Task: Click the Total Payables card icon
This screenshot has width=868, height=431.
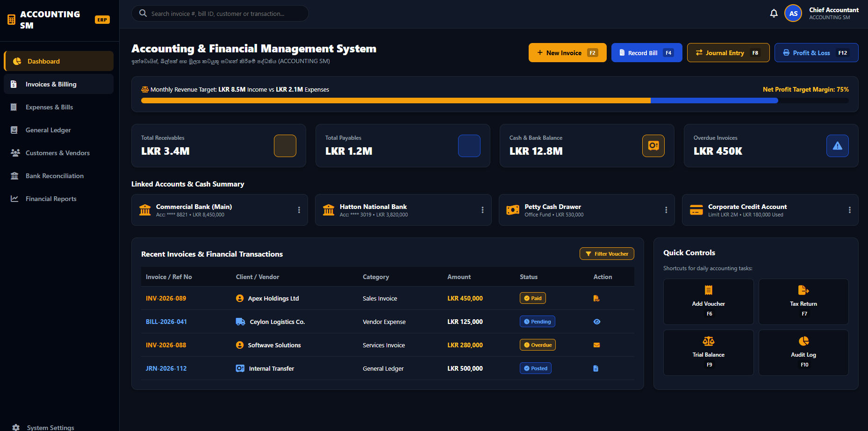Action: pos(469,146)
